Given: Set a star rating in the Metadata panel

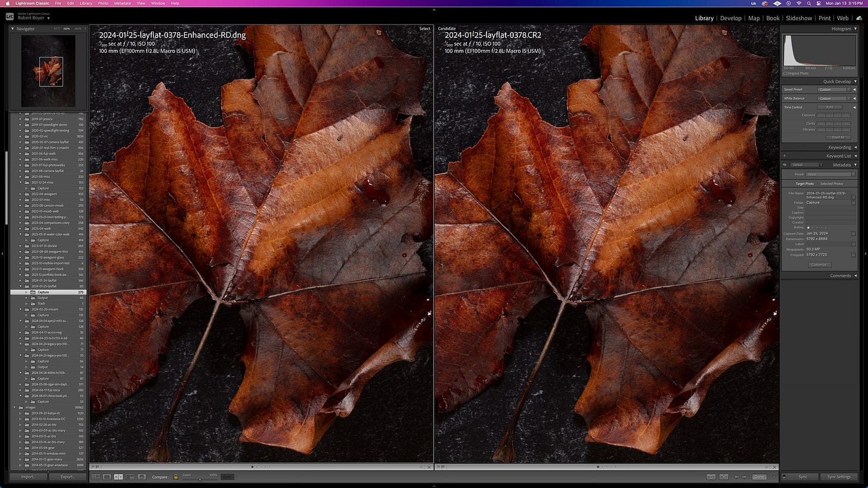Looking at the screenshot, I should click(x=816, y=228).
